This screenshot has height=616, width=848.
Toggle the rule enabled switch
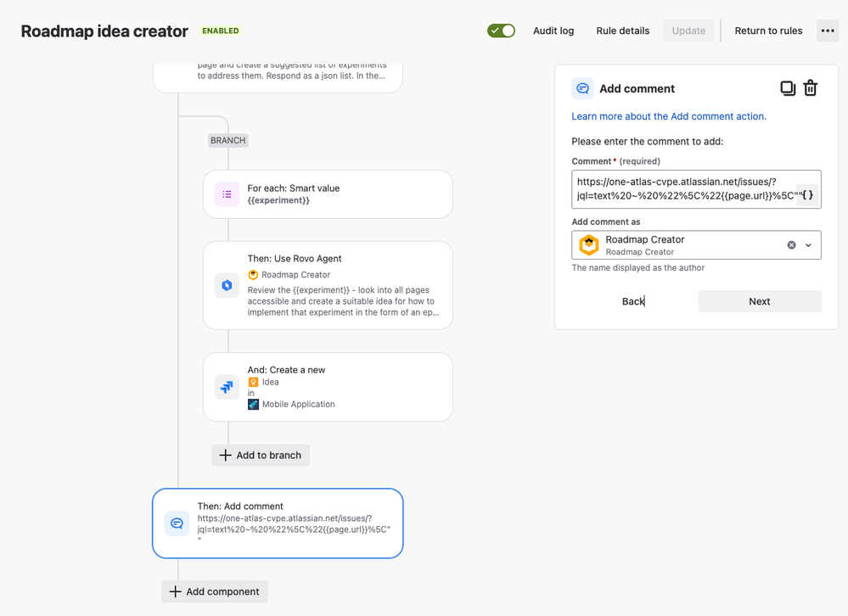click(501, 31)
